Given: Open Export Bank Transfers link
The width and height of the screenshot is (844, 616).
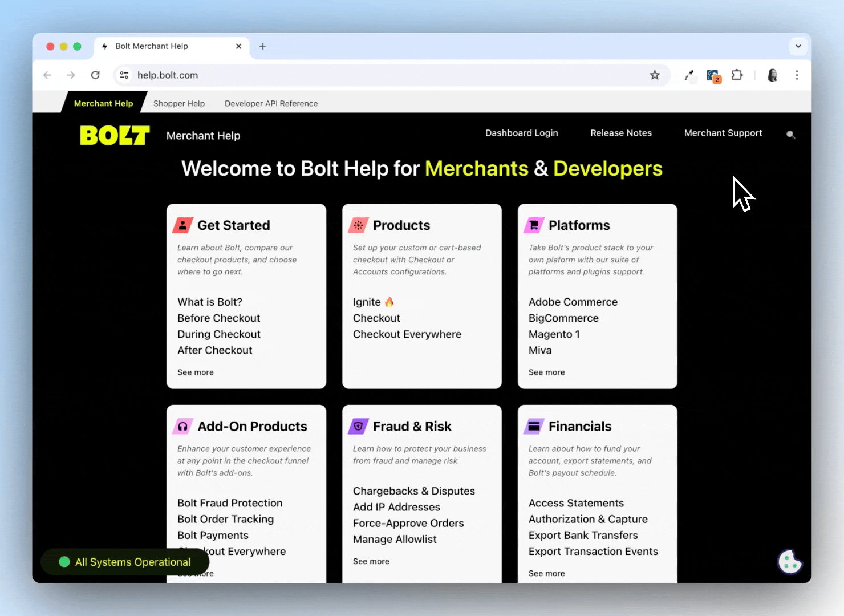Looking at the screenshot, I should coord(583,534).
